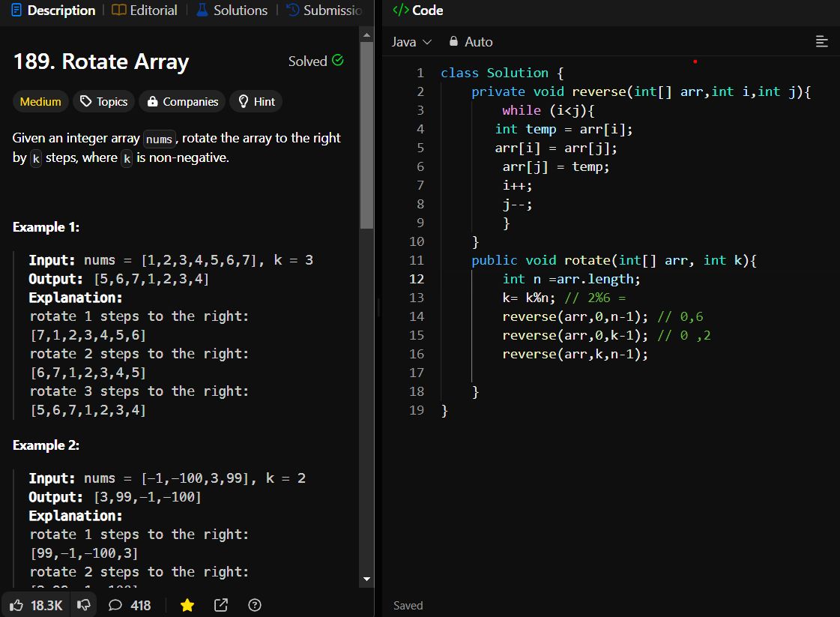This screenshot has height=617, width=840.
Task: Click the 18.3K likes count
Action: (46, 606)
